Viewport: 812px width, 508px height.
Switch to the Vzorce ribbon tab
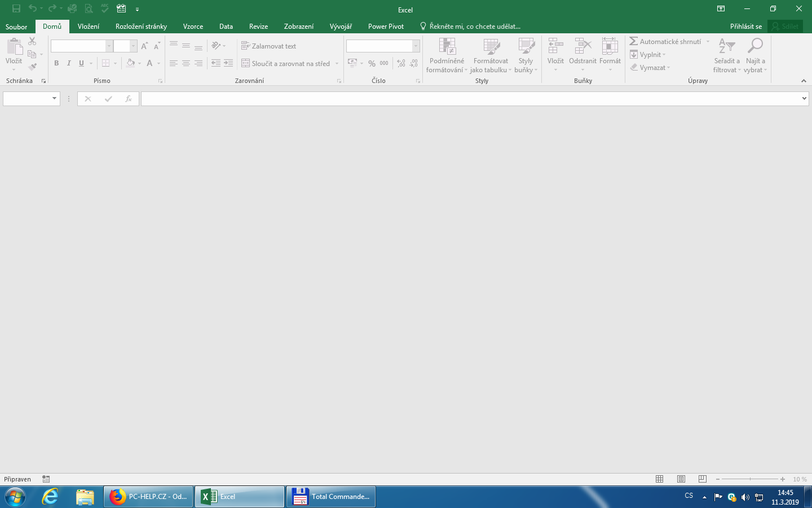tap(193, 27)
